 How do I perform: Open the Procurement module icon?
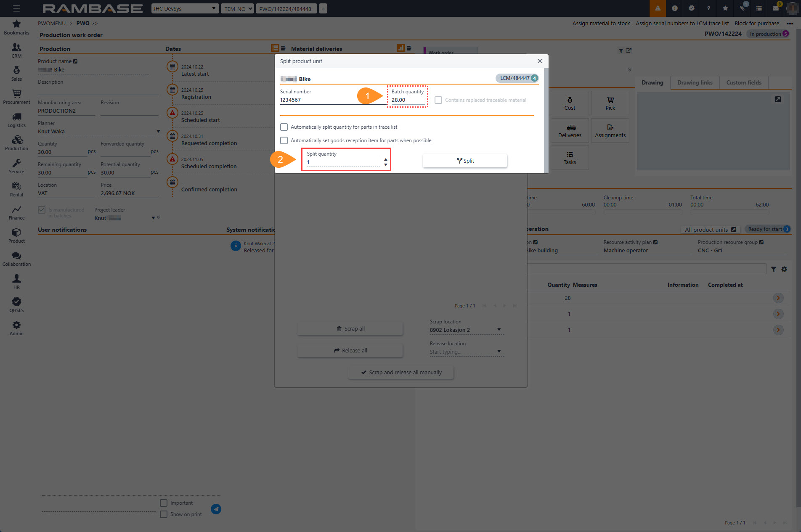(x=16, y=94)
